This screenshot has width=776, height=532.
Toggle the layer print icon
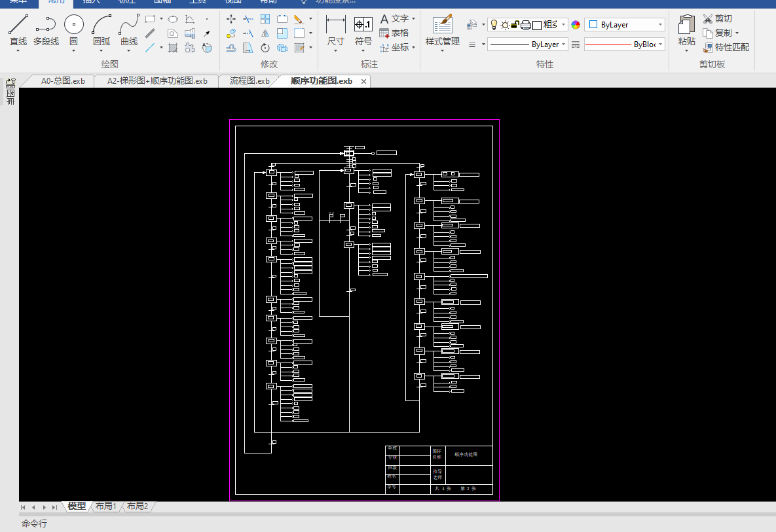click(x=525, y=25)
